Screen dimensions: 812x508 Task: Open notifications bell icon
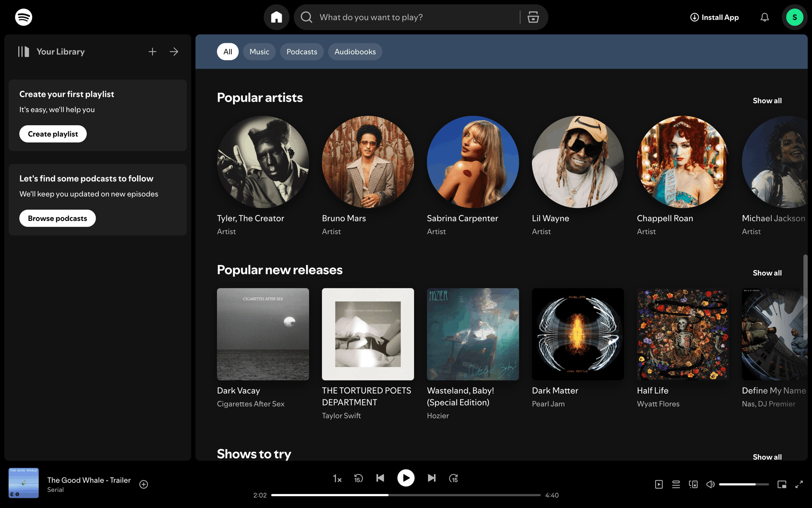[x=765, y=17]
